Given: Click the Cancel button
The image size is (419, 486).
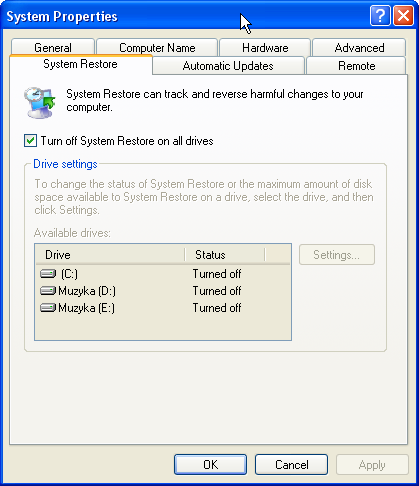Looking at the screenshot, I should 291,464.
